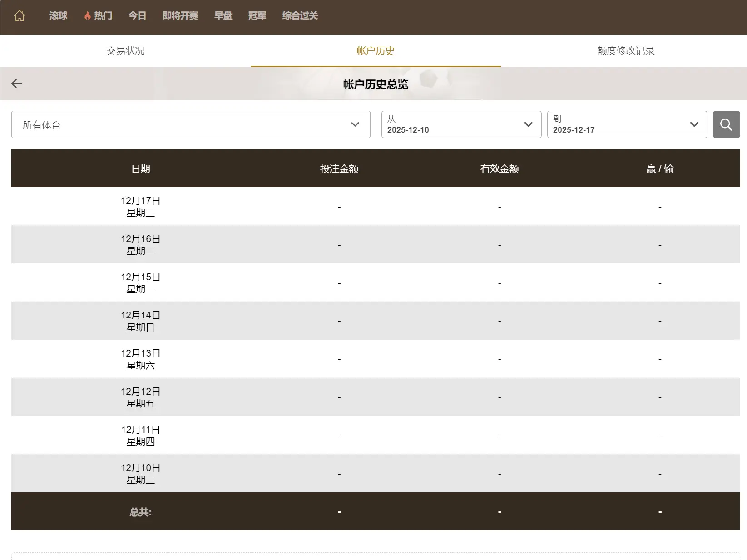The image size is (747, 560).
Task: Expand the 所有体育 sport dropdown
Action: (191, 124)
